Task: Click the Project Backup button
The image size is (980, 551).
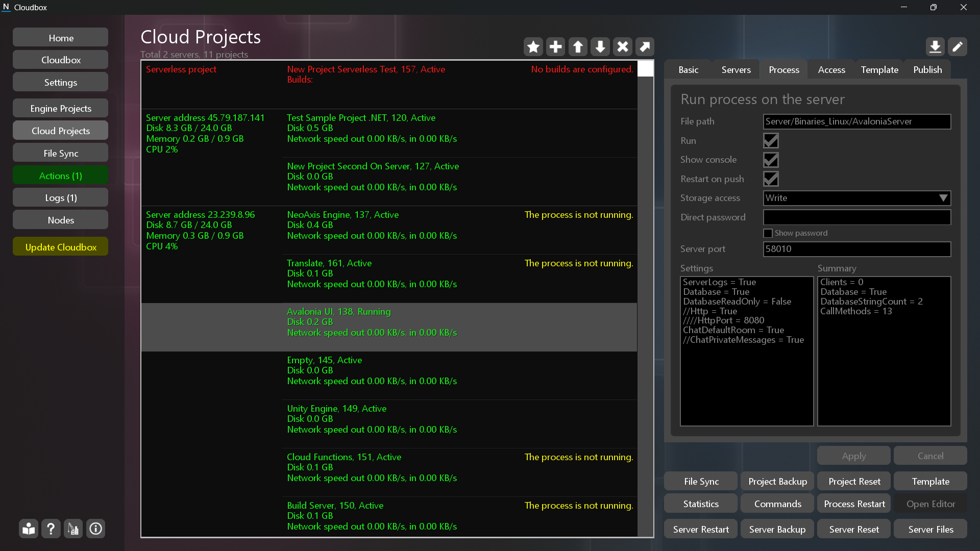Action: [777, 481]
